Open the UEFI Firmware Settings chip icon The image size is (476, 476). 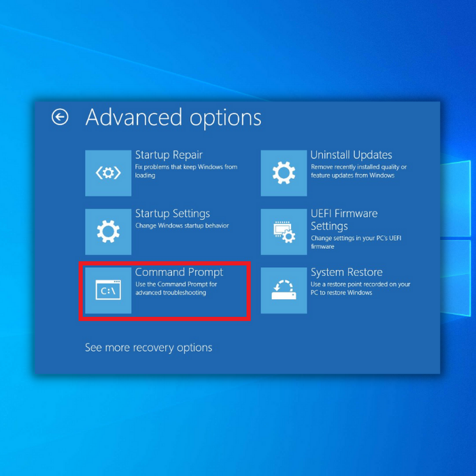284,232
